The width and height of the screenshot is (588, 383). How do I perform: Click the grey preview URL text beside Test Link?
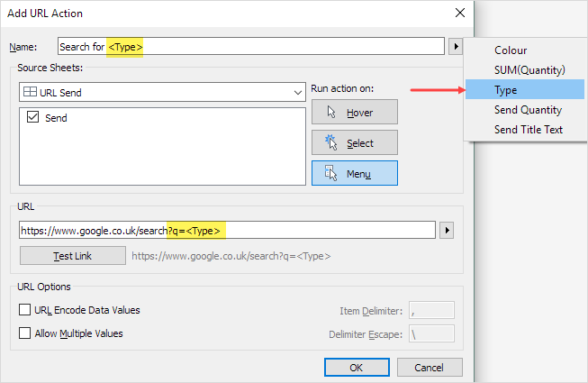pos(231,256)
